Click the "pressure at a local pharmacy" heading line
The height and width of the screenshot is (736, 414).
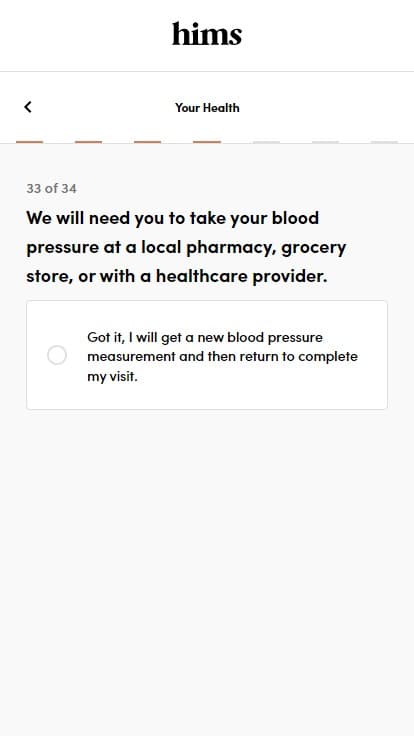pyautogui.click(x=186, y=247)
